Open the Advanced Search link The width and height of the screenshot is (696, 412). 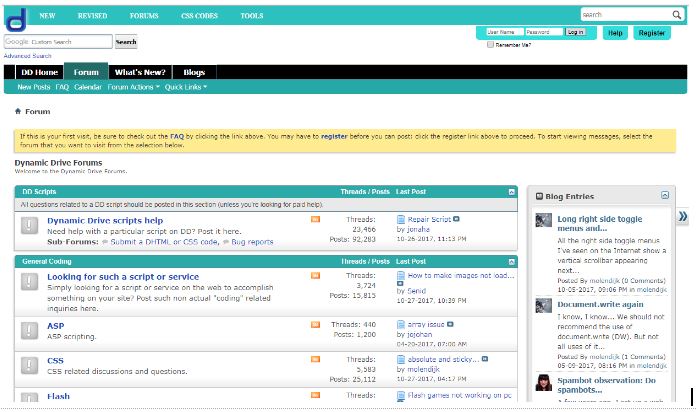(28, 56)
